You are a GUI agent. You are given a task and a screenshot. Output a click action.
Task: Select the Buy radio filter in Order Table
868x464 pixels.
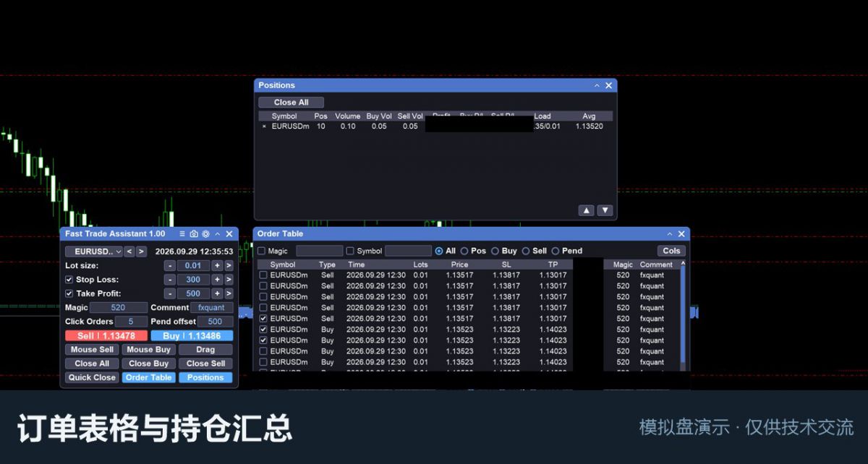coord(495,251)
